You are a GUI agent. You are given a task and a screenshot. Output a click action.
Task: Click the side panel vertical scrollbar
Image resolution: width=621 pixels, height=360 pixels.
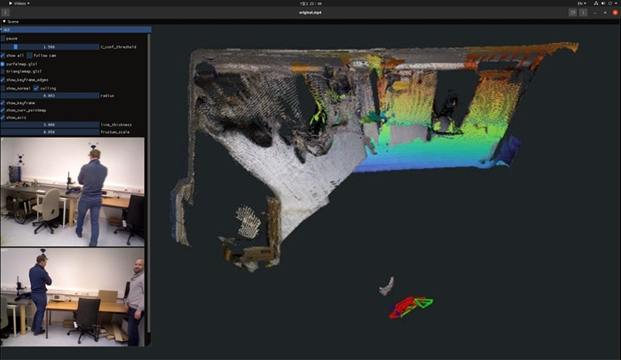coord(149,182)
